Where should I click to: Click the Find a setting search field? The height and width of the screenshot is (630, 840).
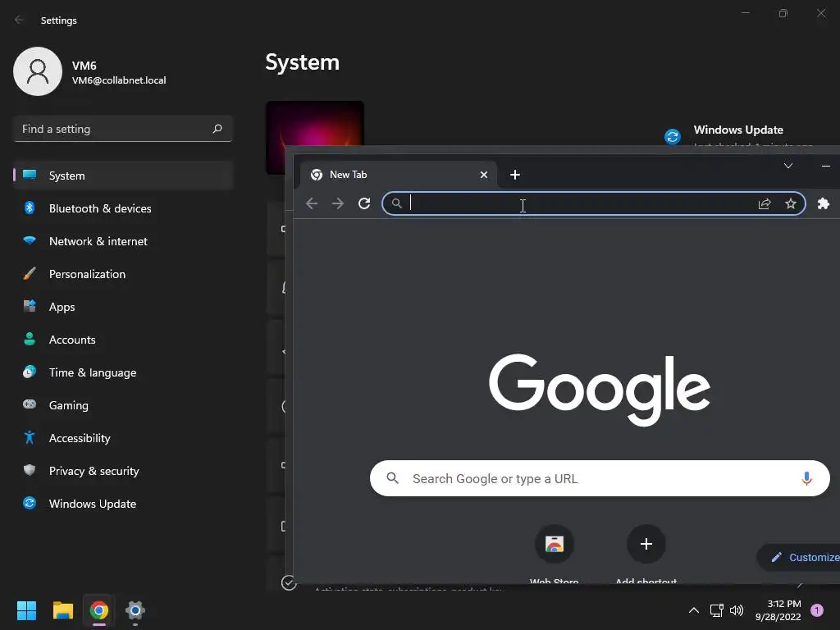(123, 129)
